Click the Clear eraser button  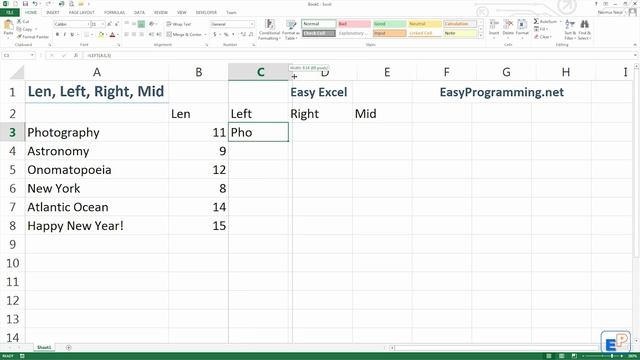pos(542,37)
